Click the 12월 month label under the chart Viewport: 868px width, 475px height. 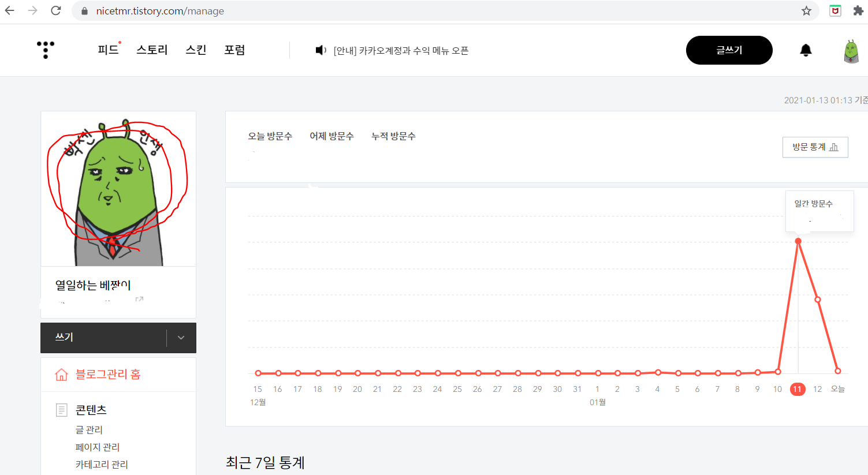pyautogui.click(x=258, y=402)
